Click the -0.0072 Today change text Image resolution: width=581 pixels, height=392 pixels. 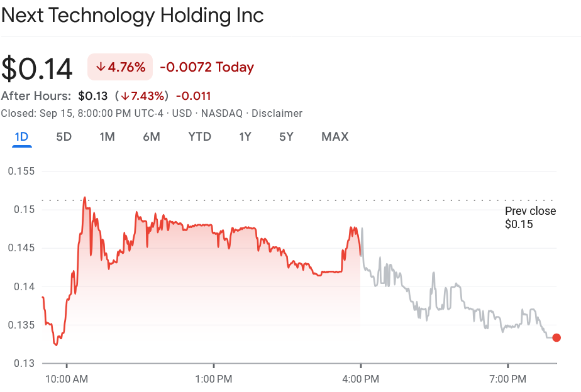pos(207,67)
